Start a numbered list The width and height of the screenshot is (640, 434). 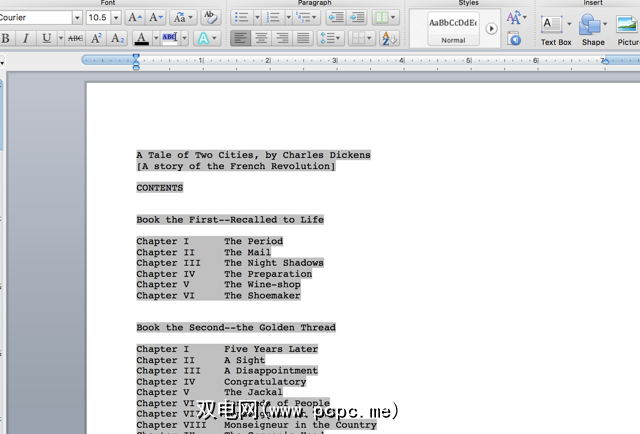(273, 18)
